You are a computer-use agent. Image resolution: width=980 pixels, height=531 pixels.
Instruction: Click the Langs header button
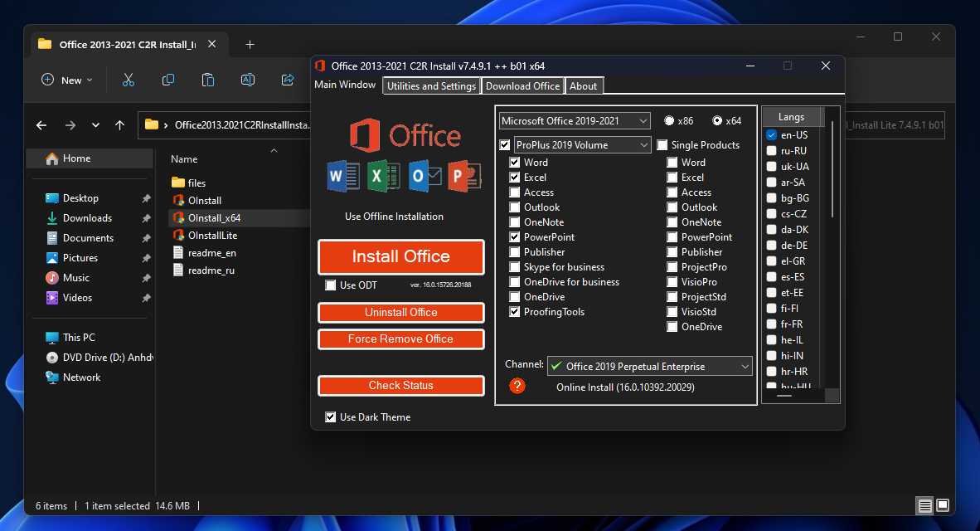(791, 117)
